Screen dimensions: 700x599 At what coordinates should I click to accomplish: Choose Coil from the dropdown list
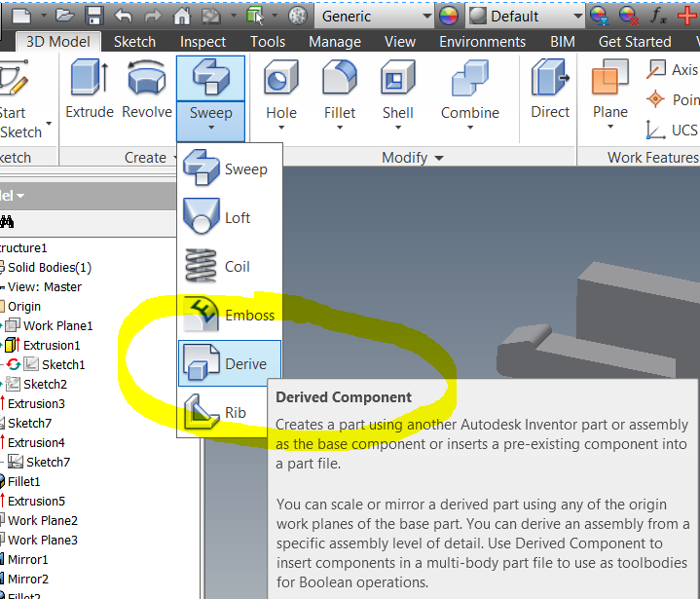(230, 266)
